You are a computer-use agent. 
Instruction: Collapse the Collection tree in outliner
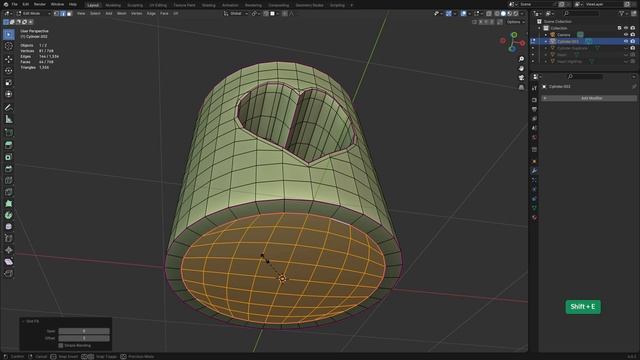pyautogui.click(x=540, y=28)
